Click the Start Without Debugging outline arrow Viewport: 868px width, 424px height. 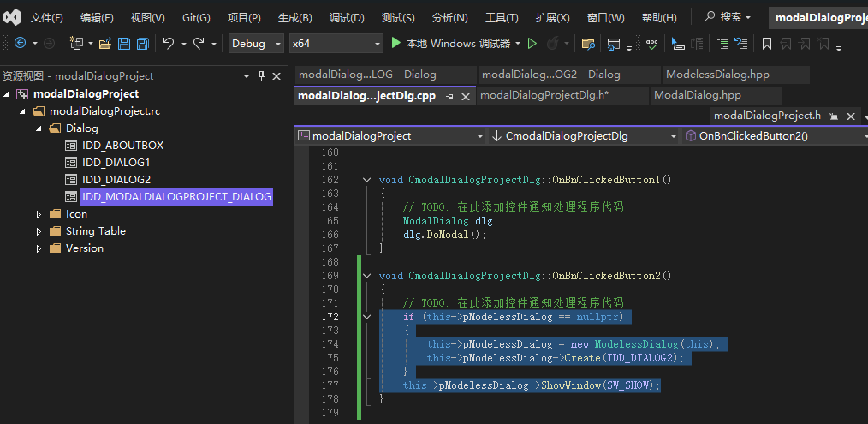point(532,44)
